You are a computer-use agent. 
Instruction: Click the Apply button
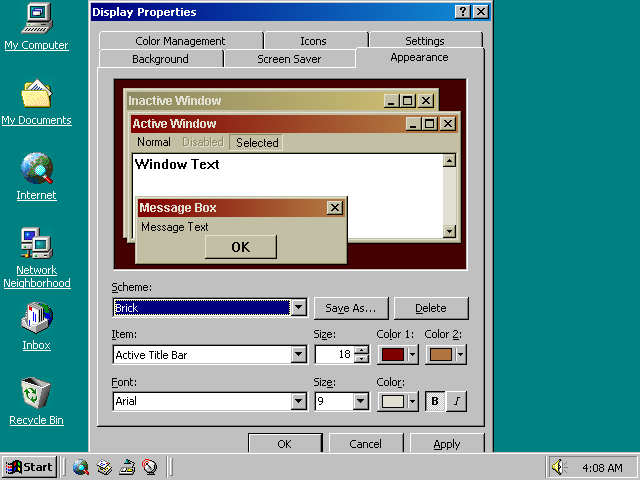tap(447, 443)
